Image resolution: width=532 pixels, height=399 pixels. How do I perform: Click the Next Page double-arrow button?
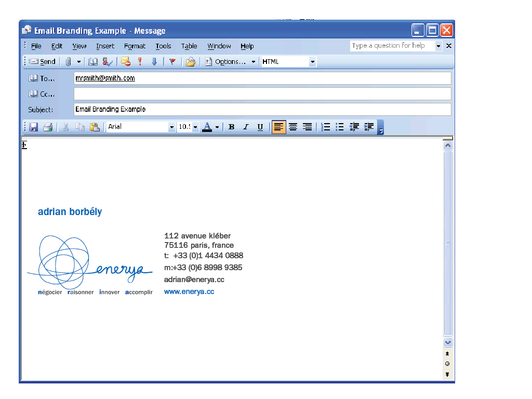pyautogui.click(x=447, y=375)
